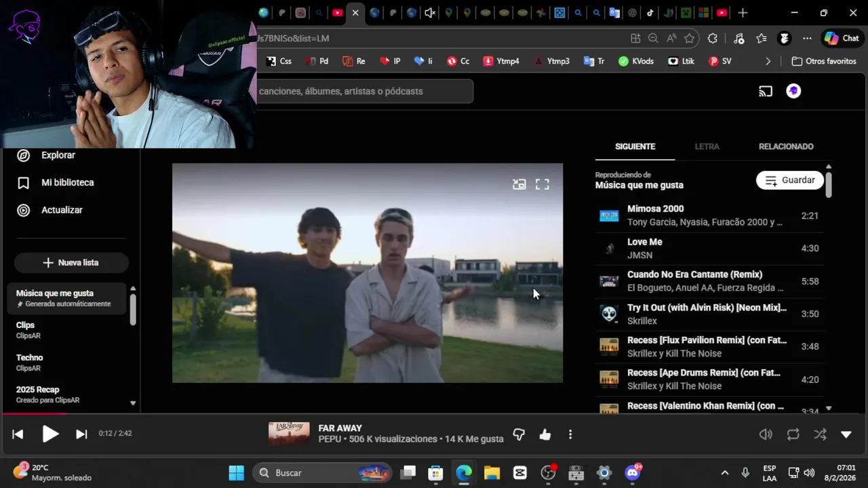Add this page to favorites star
This screenshot has width=868, height=488.
point(690,39)
